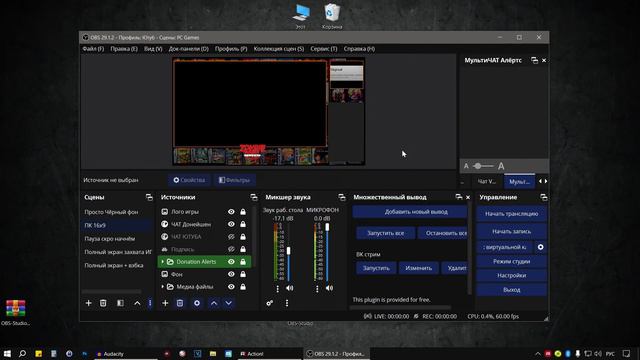Open the Recycle Bin desktop icon
This screenshot has height=360, width=640.
click(x=332, y=16)
